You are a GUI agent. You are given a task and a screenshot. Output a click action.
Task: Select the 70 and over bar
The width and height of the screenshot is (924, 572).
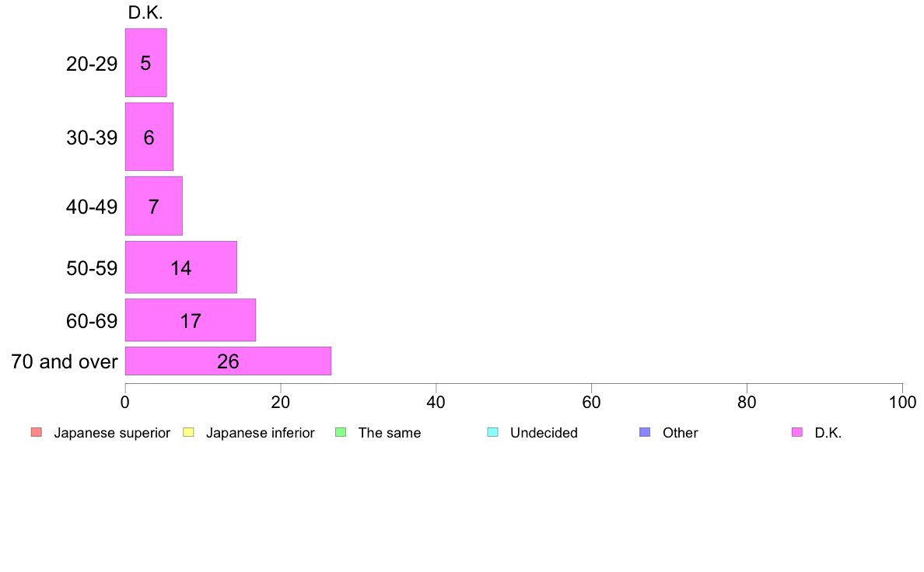click(x=228, y=361)
